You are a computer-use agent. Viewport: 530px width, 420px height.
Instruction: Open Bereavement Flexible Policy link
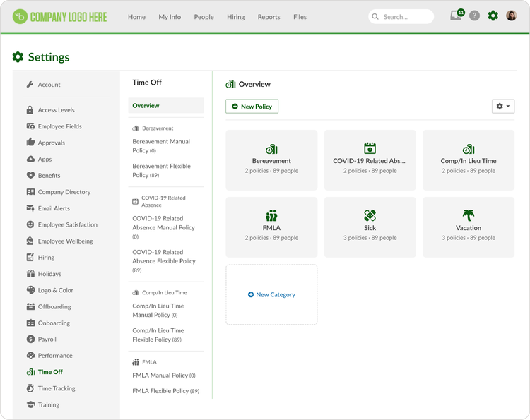coord(162,171)
